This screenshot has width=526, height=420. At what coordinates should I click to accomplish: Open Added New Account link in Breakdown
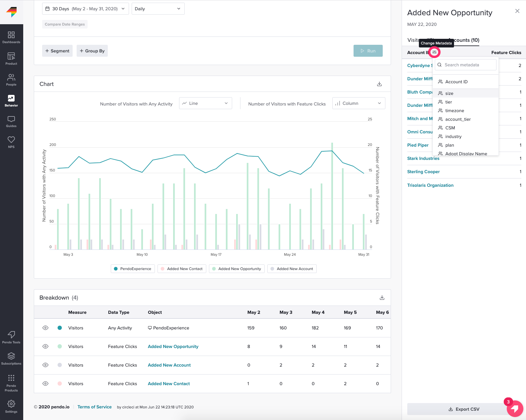[x=169, y=365]
